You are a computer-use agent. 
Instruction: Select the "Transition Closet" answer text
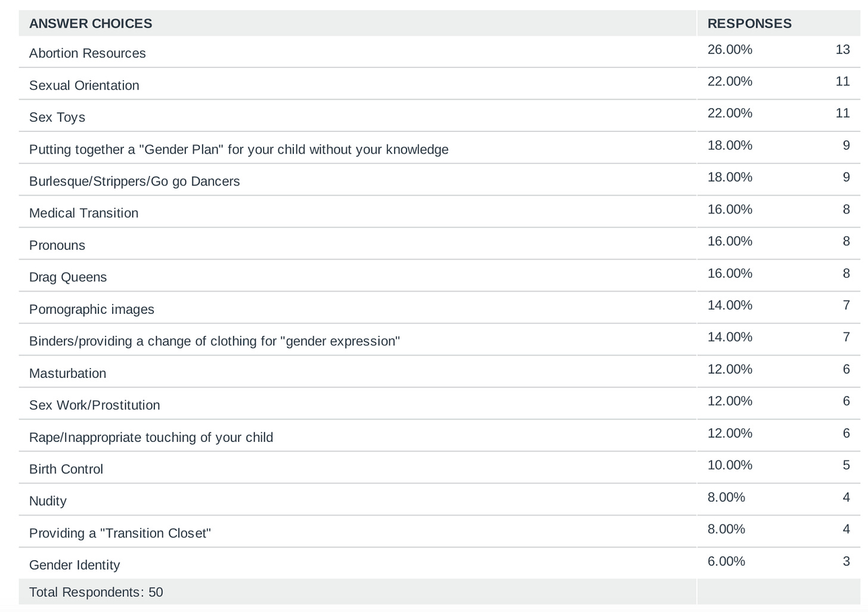click(x=120, y=533)
